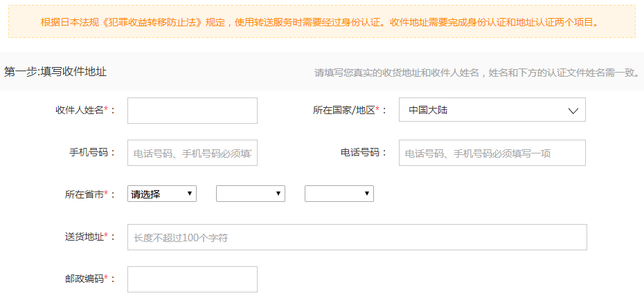This screenshot has height=298, width=644.
Task: Click the 所在国家/地区 label
Action: pyautogui.click(x=344, y=111)
